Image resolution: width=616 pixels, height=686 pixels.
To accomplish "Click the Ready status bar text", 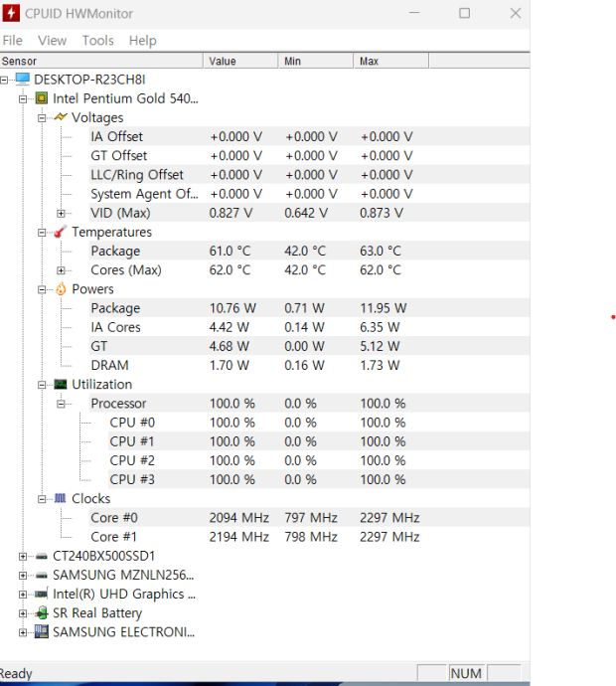I will (16, 673).
